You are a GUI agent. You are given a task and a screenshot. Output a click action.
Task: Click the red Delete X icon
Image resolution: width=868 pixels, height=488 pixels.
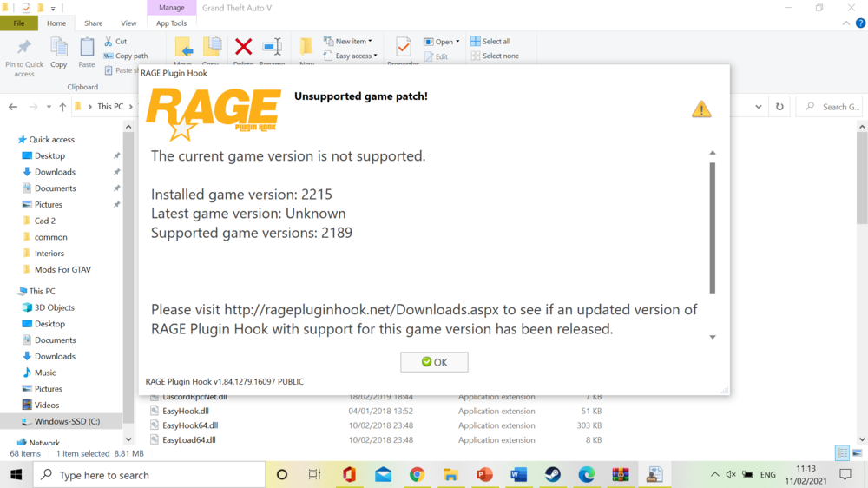[x=243, y=47]
